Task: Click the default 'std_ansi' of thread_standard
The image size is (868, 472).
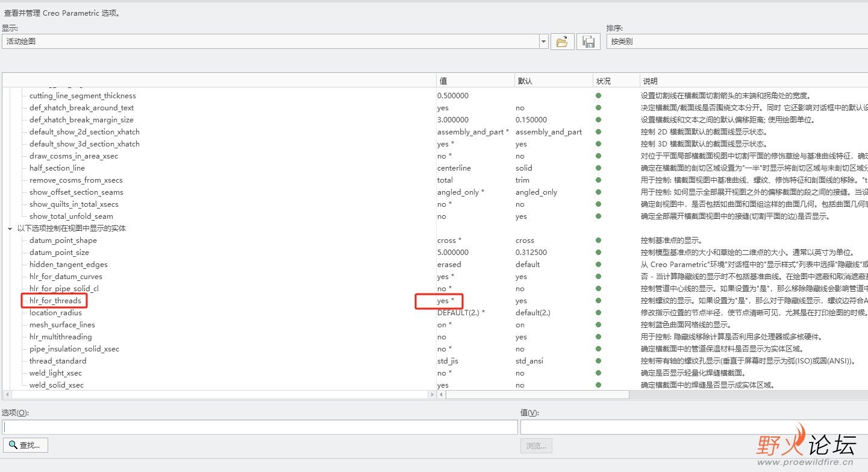Action: [x=529, y=361]
